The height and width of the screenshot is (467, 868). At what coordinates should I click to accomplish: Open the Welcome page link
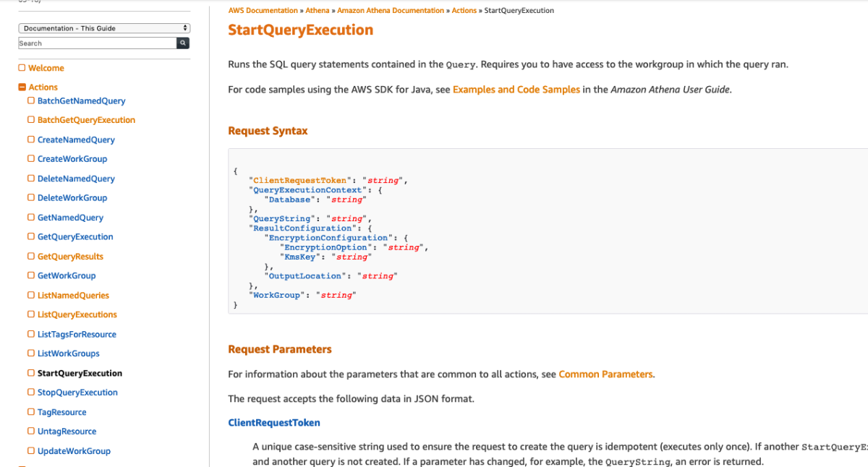pyautogui.click(x=46, y=68)
